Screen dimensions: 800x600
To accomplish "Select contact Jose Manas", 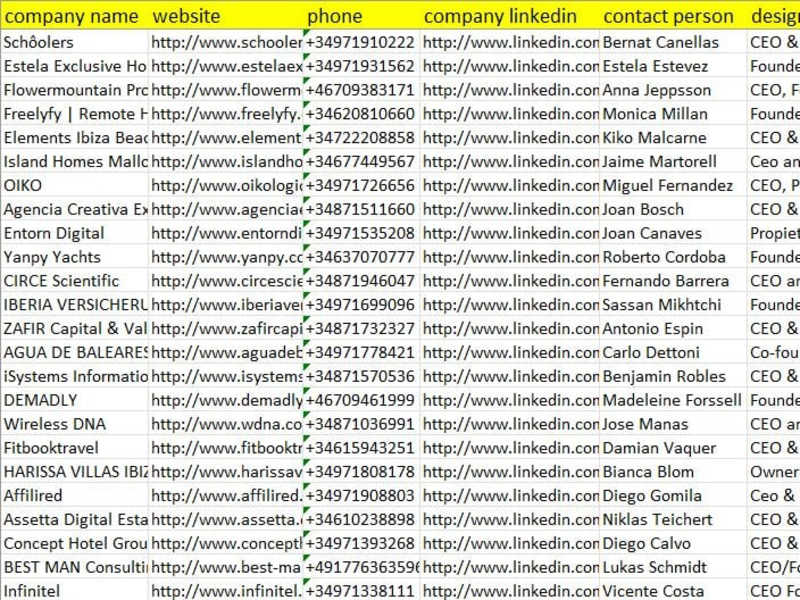I will pos(673,424).
